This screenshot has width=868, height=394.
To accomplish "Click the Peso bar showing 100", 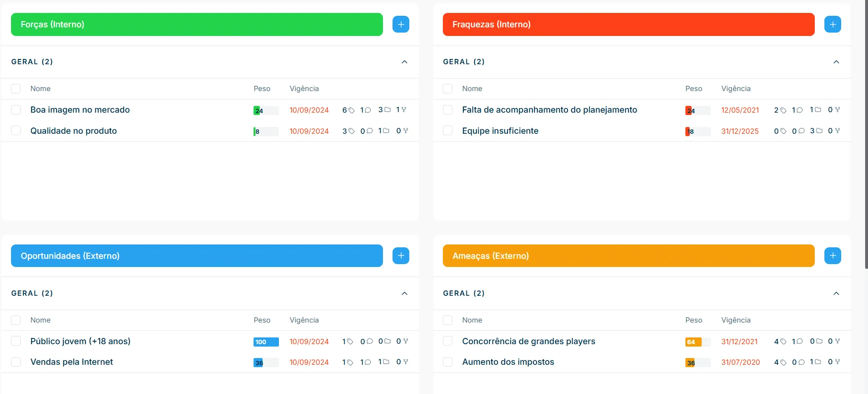I will click(x=266, y=342).
